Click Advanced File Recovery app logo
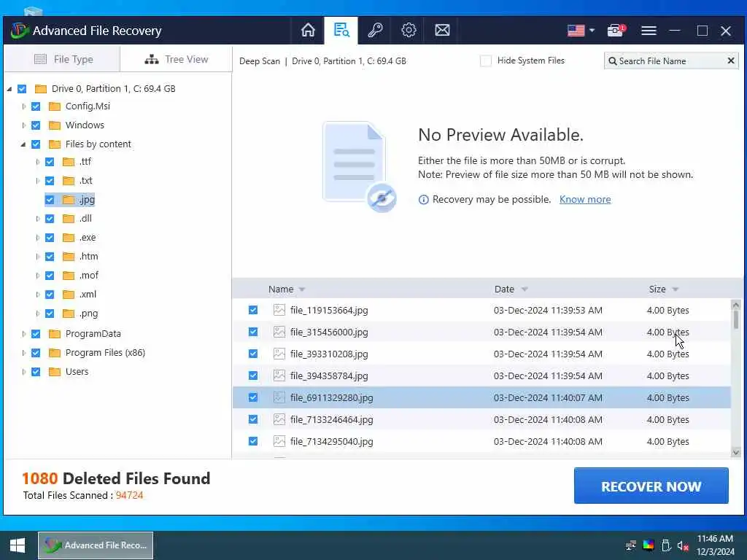The width and height of the screenshot is (747, 560). (x=20, y=31)
